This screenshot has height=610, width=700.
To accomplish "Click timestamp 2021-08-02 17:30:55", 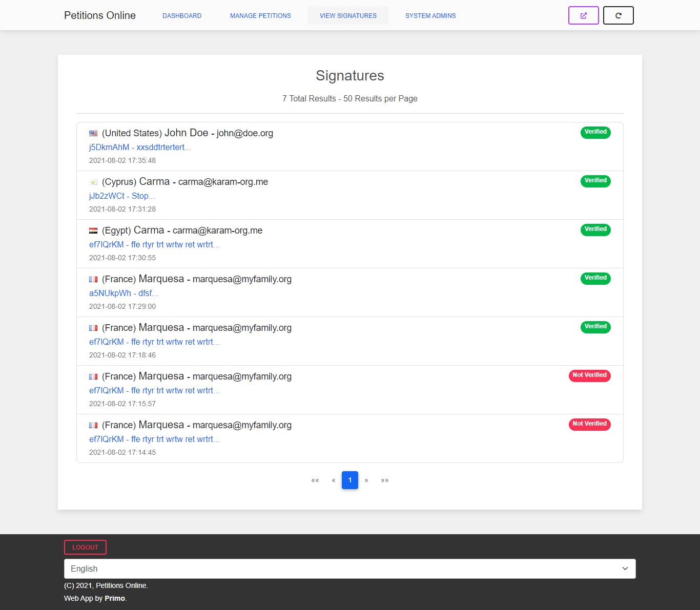I will [x=122, y=258].
